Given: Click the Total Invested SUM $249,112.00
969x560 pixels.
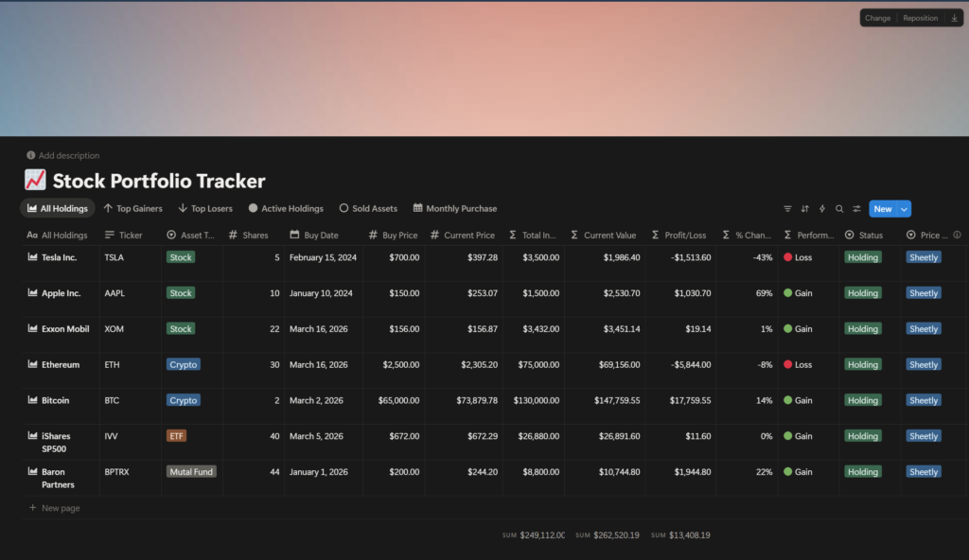Looking at the screenshot, I should click(534, 535).
